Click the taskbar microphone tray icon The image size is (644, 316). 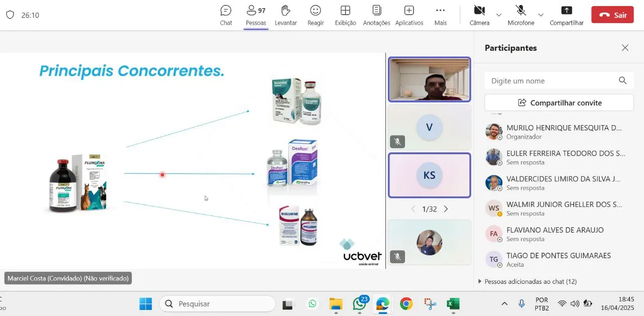[522, 304]
